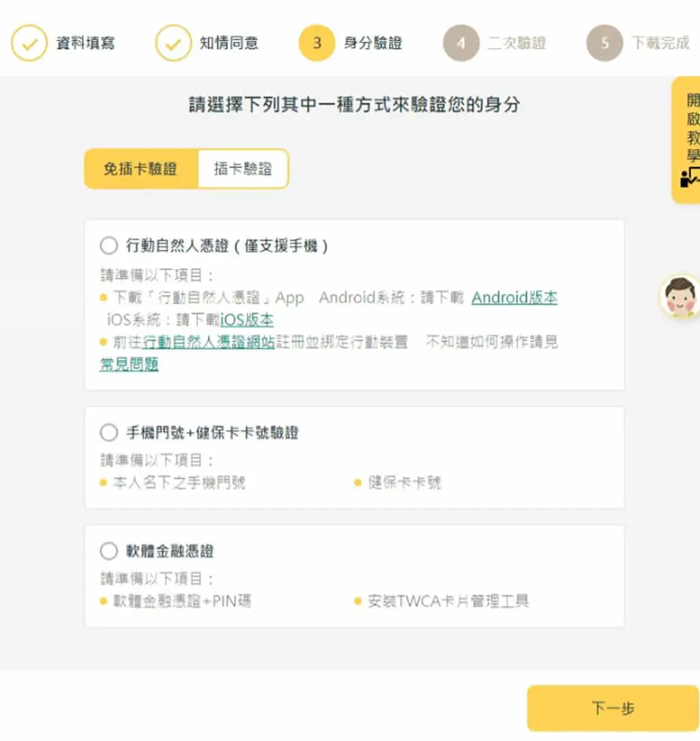Screen dimensions: 700x741
Task: Click the 下一步 next button
Action: click(x=613, y=708)
